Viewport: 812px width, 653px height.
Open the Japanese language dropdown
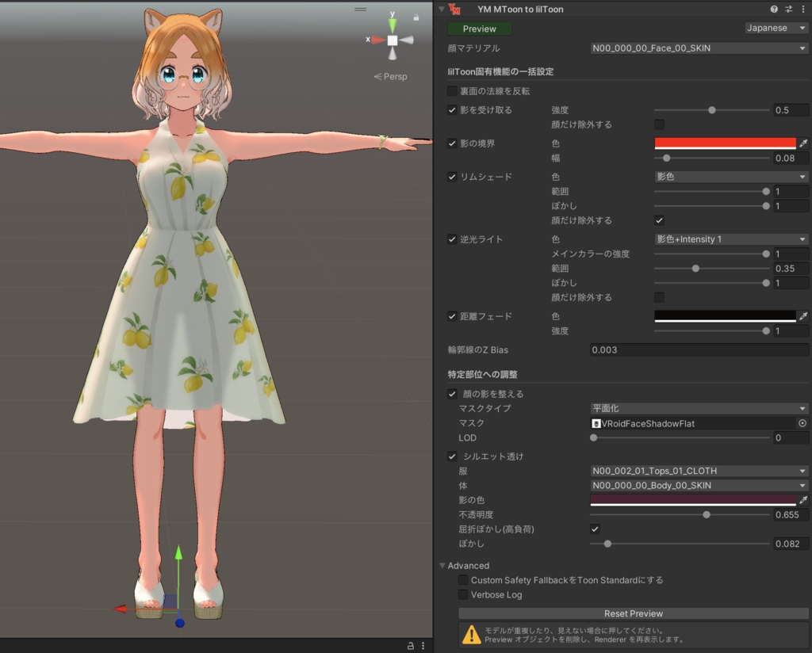click(776, 28)
